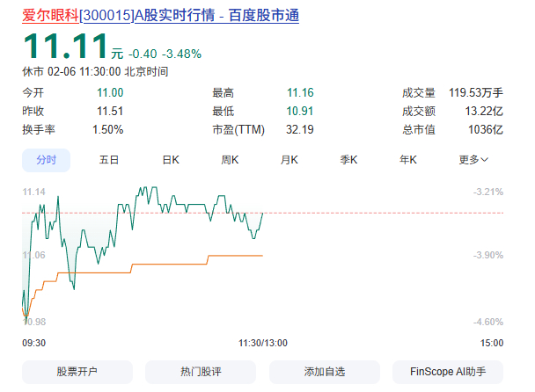Click the 今开 value 11.00
The width and height of the screenshot is (535, 392).
click(x=110, y=92)
